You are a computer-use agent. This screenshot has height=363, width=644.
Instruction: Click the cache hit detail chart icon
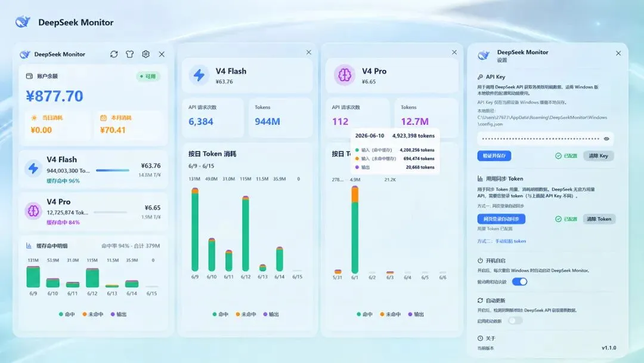pos(29,245)
